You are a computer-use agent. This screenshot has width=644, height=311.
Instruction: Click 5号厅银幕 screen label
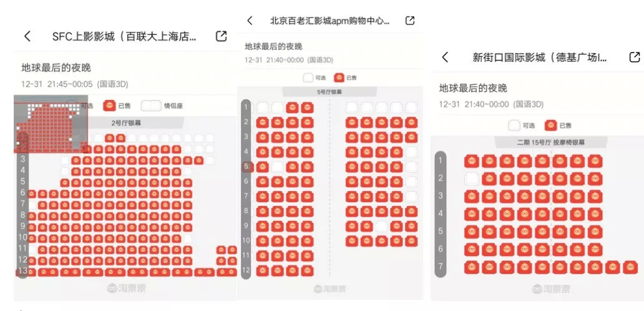pyautogui.click(x=329, y=92)
